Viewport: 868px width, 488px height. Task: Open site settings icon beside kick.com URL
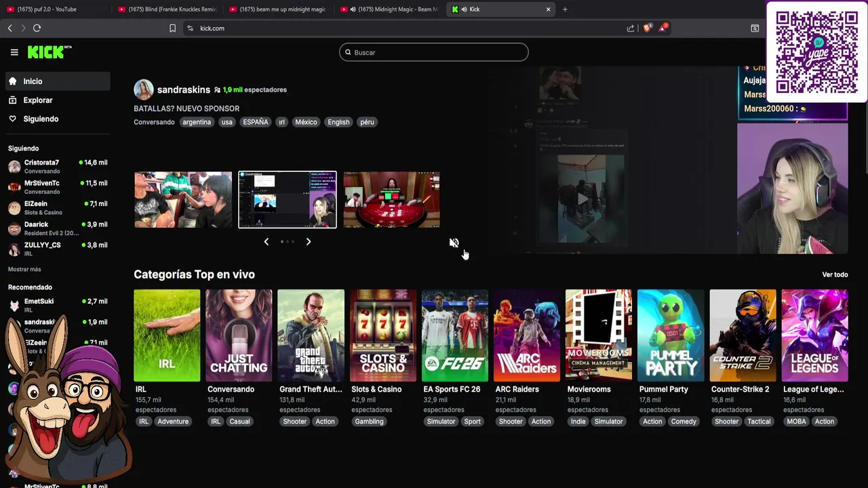(190, 28)
